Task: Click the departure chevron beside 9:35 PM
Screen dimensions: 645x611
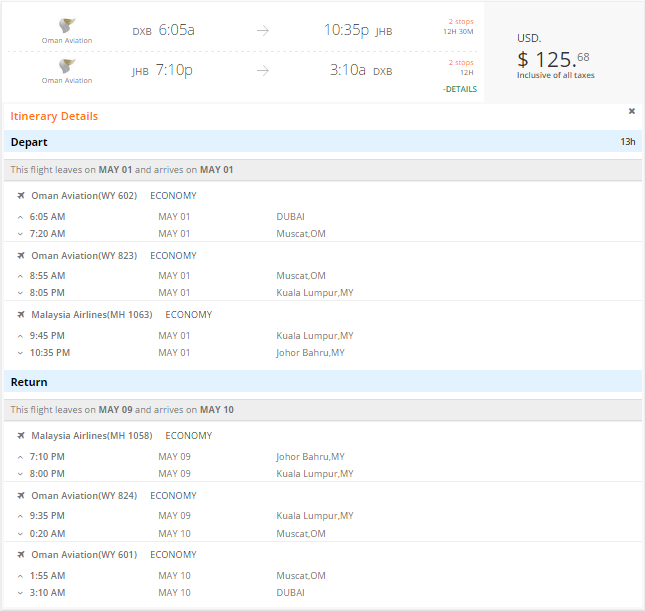Action: [x=20, y=516]
